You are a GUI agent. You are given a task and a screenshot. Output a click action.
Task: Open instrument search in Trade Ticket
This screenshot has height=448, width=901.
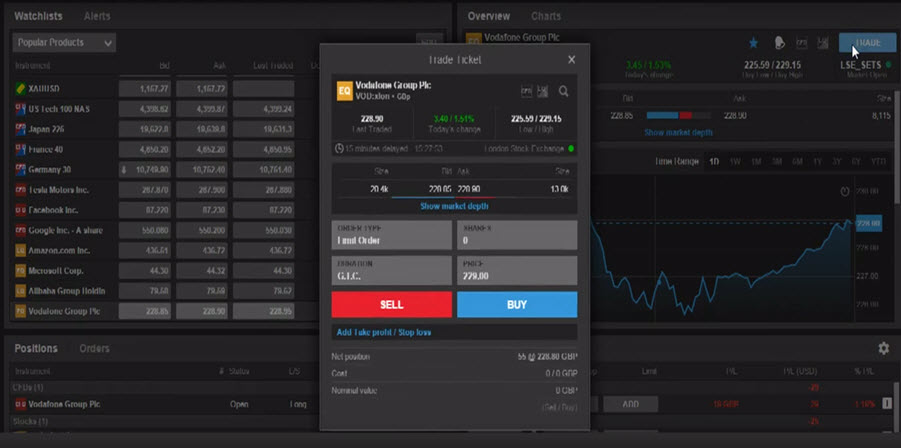(564, 91)
